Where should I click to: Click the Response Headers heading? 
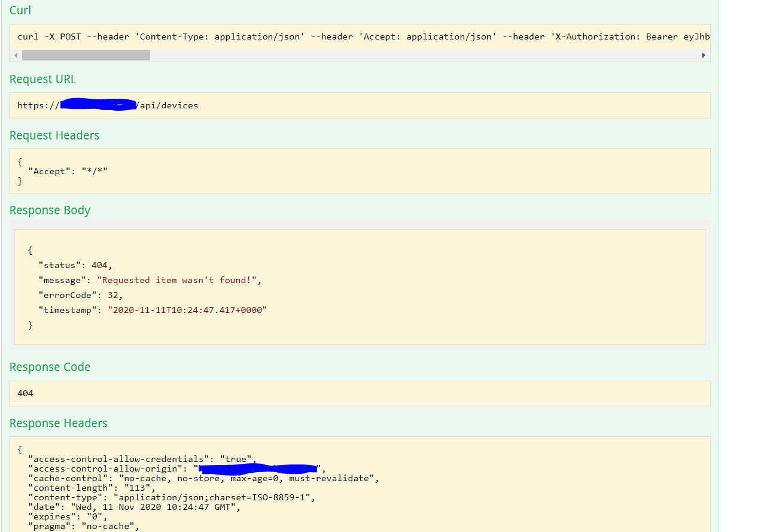(x=58, y=423)
